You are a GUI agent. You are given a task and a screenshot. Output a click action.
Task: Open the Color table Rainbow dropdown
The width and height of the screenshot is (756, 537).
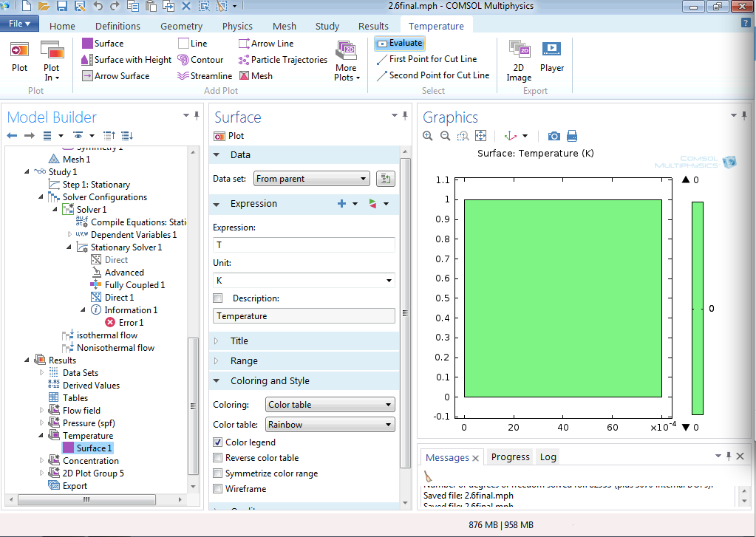click(x=330, y=425)
